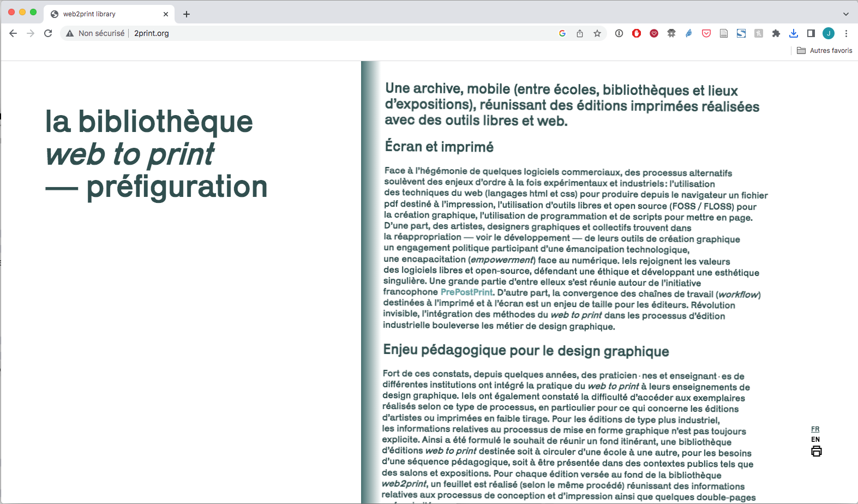
Task: Expand the tab search chevron
Action: pos(846,14)
